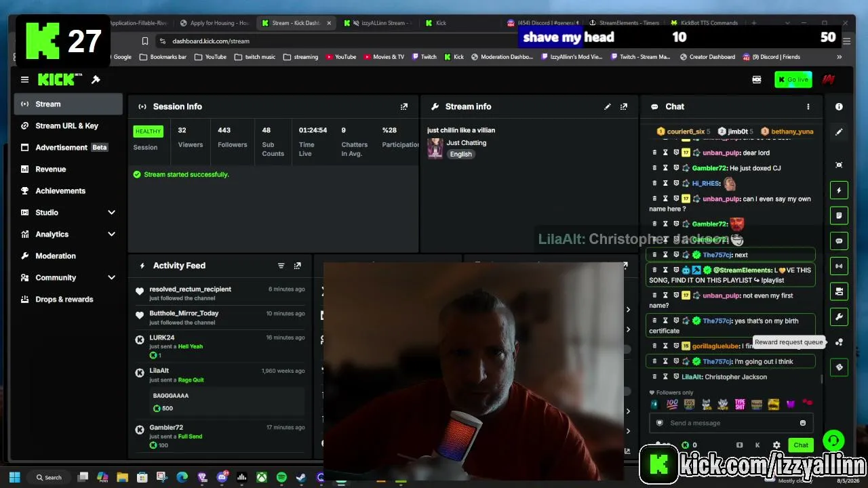The image size is (868, 488).
Task: Click the Send a message field
Action: pos(730,423)
